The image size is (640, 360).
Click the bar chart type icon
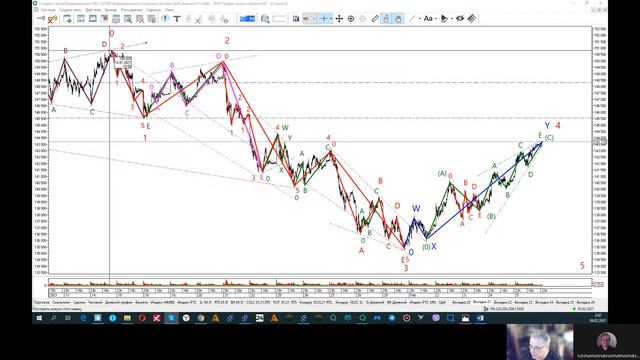point(296,19)
